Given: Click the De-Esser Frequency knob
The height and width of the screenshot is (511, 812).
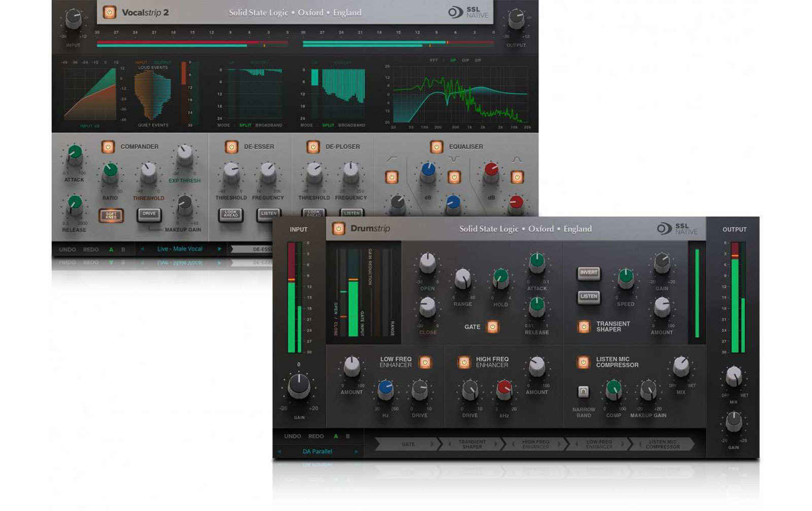Looking at the screenshot, I should tap(268, 173).
